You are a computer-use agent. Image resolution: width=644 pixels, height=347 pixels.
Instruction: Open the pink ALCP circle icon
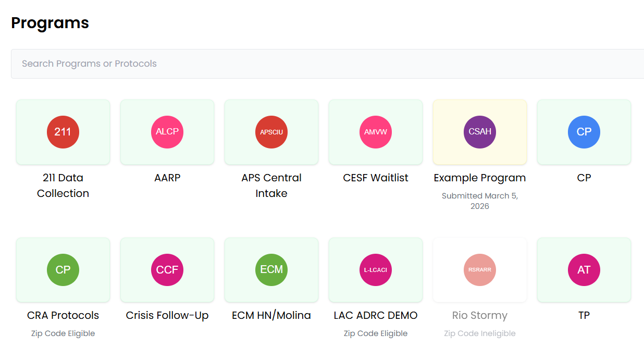(167, 132)
